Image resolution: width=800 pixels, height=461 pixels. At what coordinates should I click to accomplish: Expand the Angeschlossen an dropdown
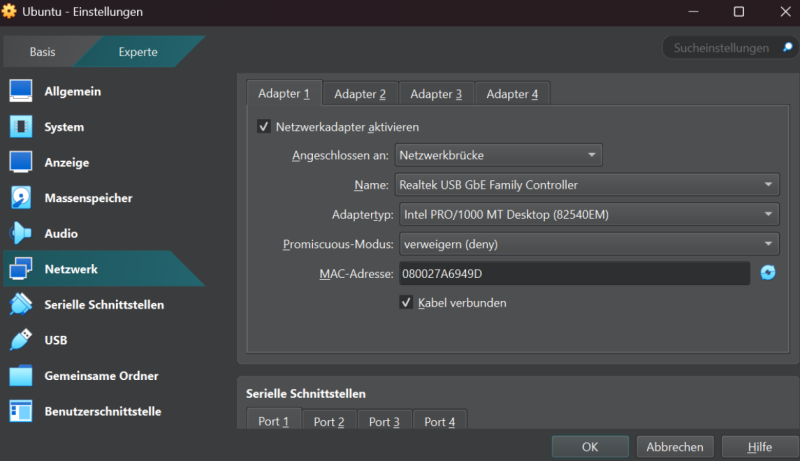pyautogui.click(x=498, y=155)
